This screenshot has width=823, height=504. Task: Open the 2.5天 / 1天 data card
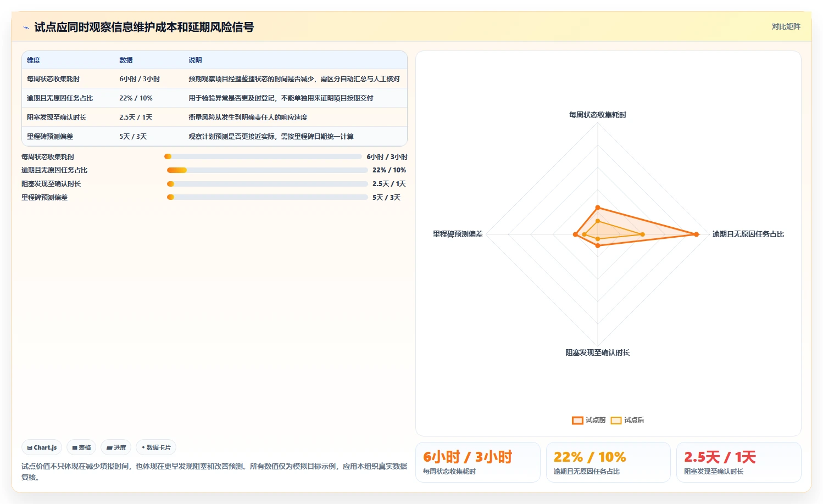[x=738, y=462]
